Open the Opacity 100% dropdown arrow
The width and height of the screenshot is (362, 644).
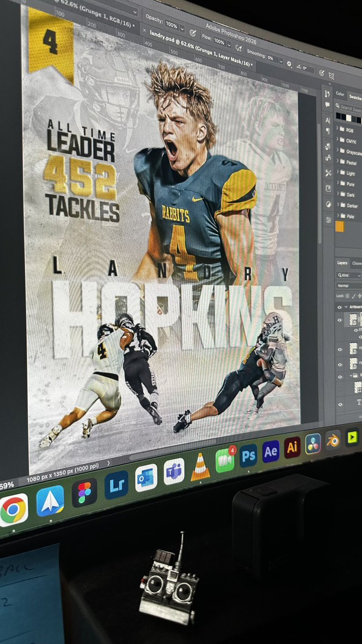182,28
